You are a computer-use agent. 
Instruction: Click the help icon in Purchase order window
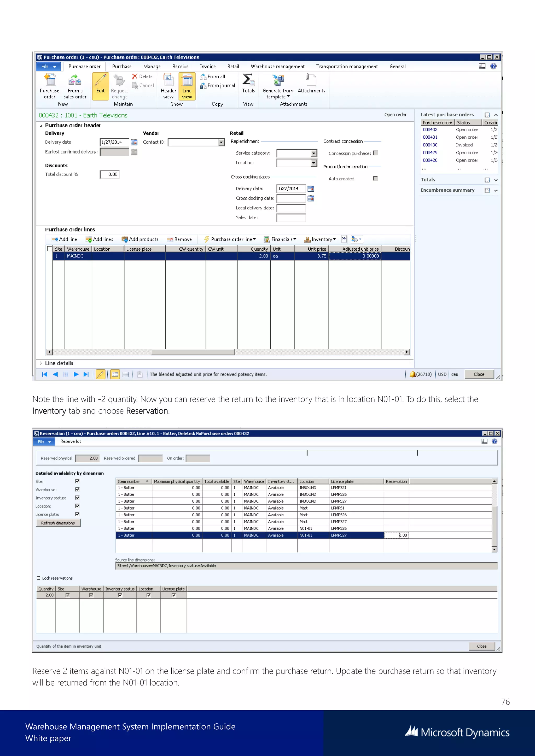point(493,66)
